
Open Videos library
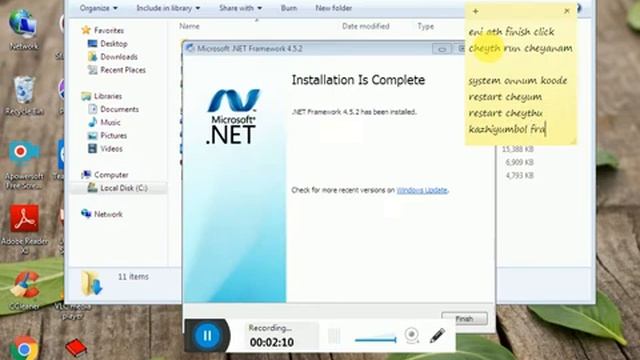pyautogui.click(x=111, y=149)
